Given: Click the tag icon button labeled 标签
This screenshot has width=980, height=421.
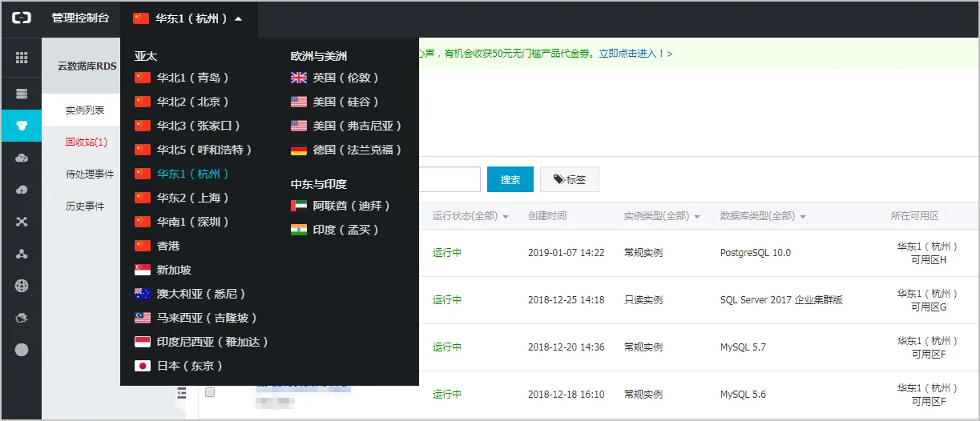Looking at the screenshot, I should pyautogui.click(x=570, y=179).
